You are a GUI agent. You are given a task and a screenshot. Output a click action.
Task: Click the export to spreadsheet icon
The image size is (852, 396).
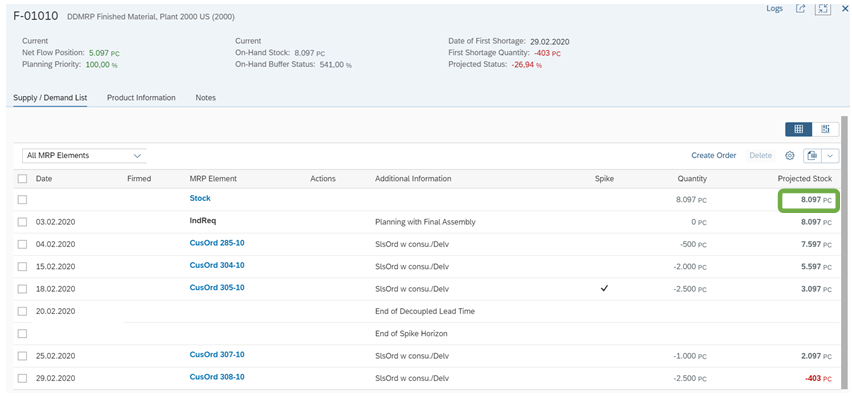[813, 156]
